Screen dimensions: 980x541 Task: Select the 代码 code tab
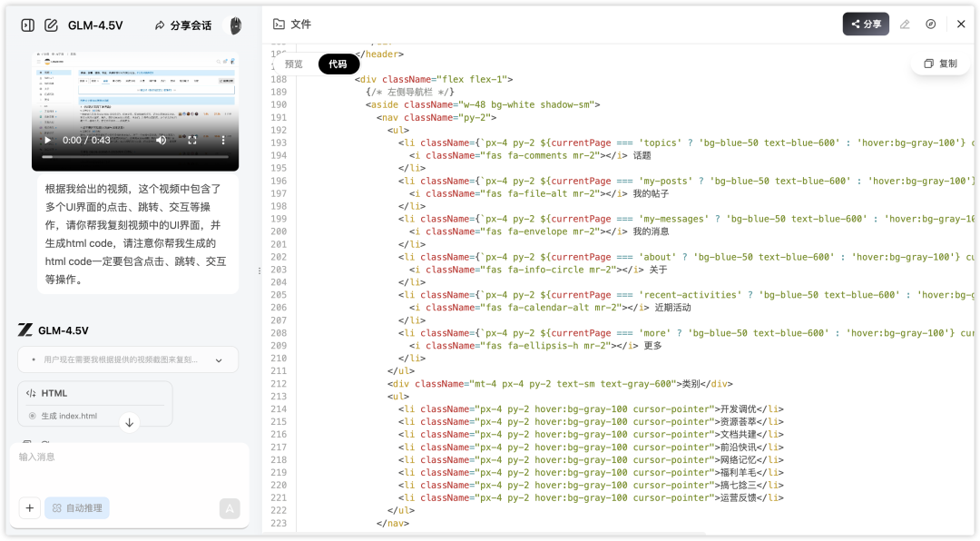[338, 64]
